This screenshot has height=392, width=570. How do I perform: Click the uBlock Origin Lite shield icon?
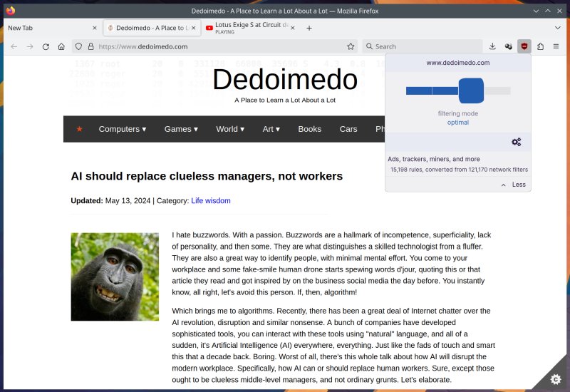coord(524,46)
